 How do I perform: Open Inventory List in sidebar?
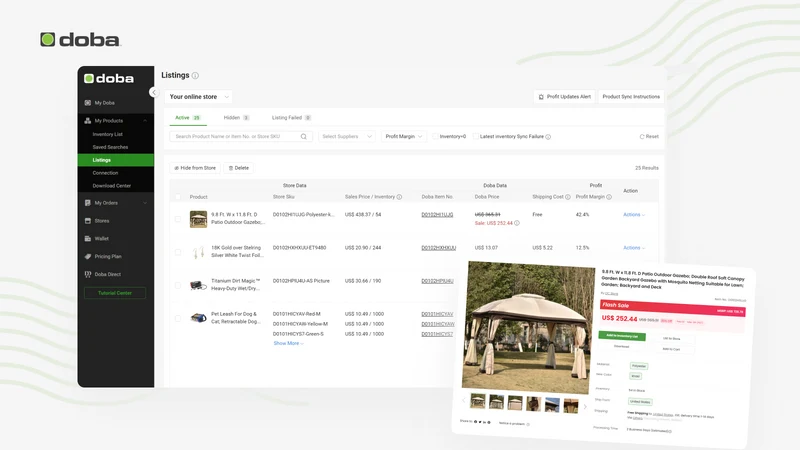(x=107, y=135)
